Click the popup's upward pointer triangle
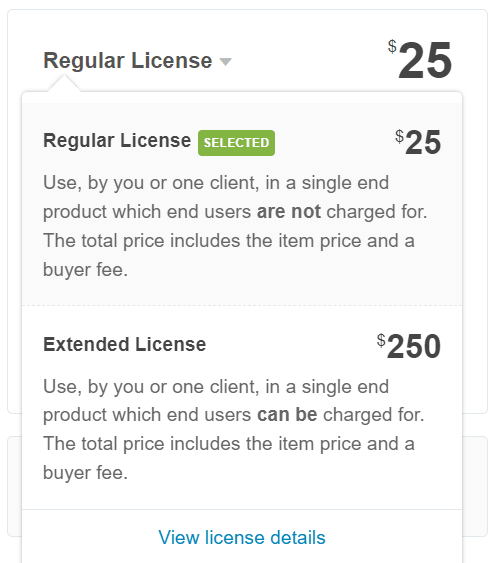The height and width of the screenshot is (563, 501). (x=64, y=83)
